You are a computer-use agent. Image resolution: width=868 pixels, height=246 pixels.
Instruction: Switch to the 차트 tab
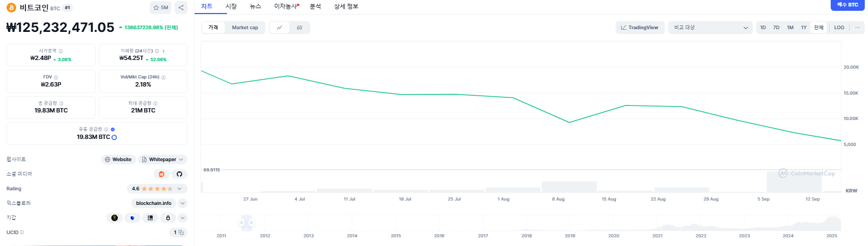click(207, 6)
